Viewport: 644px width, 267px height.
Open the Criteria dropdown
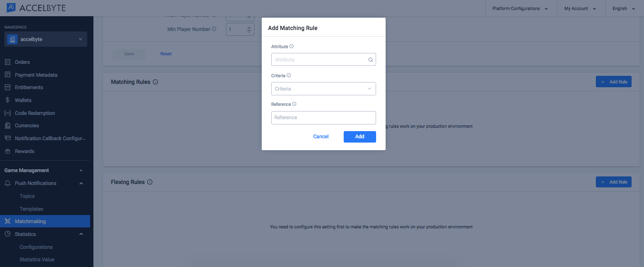pos(324,89)
